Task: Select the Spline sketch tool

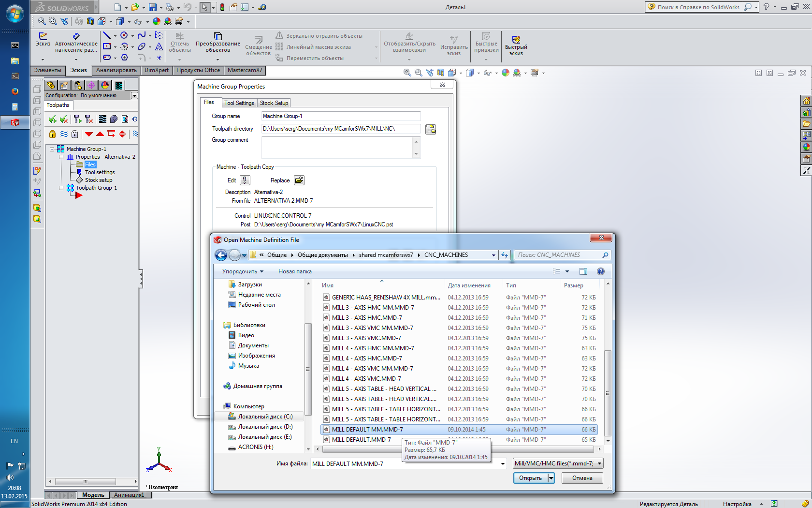Action: (142, 35)
